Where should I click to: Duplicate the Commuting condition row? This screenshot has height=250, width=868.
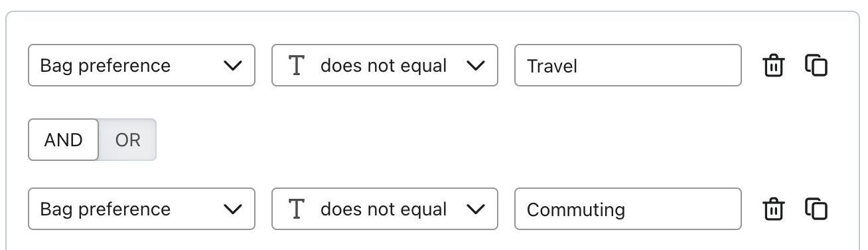point(816,209)
